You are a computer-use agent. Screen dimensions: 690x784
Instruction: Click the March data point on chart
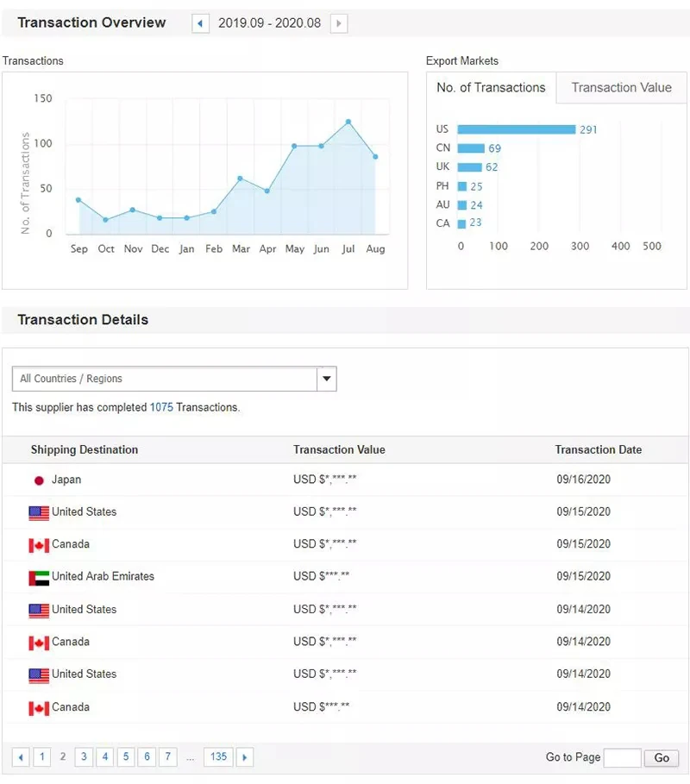click(x=240, y=179)
